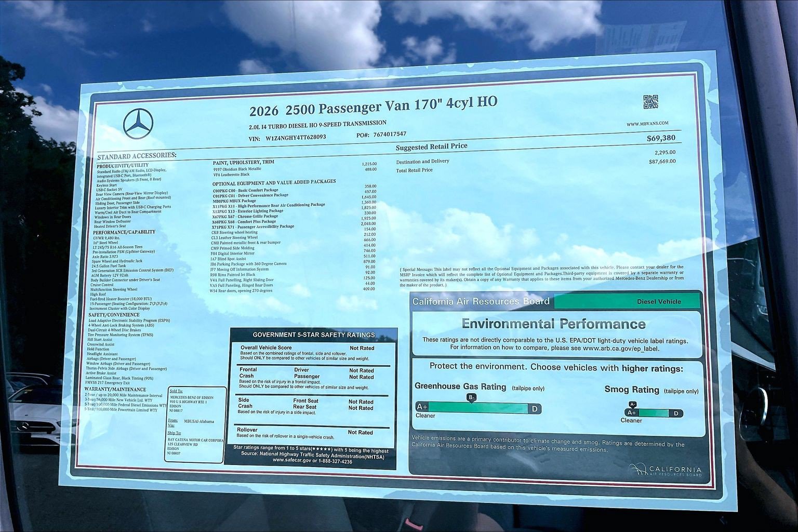Click the "PAINT, UPHOLSTERY, TRIM" heading
798x532 pixels.
(243, 163)
